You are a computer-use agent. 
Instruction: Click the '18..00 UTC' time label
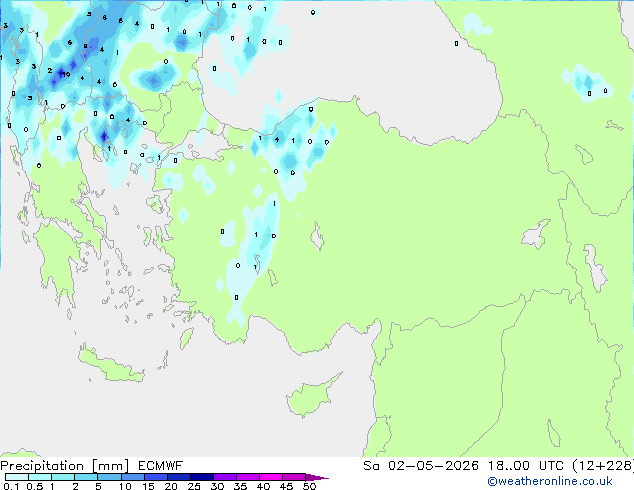tap(526, 466)
